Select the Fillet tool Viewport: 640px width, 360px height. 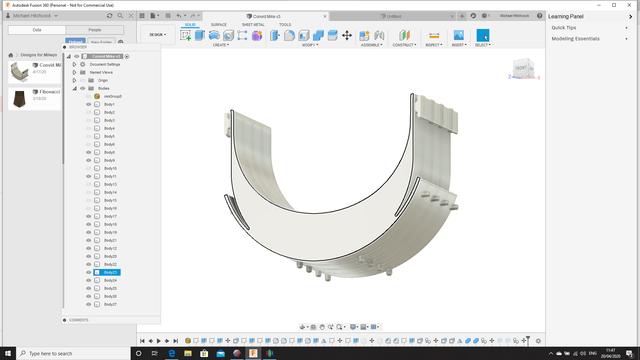coord(289,36)
